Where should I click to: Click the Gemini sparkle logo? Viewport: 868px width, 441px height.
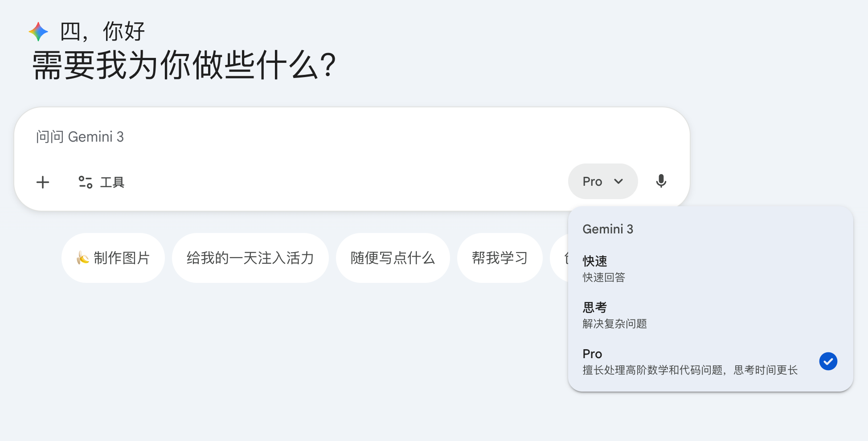[x=38, y=32]
